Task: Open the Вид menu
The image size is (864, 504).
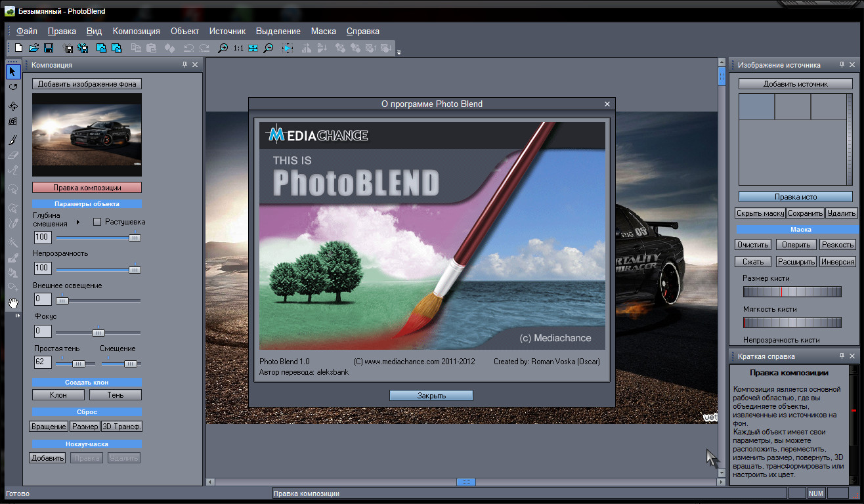Action: [x=95, y=31]
